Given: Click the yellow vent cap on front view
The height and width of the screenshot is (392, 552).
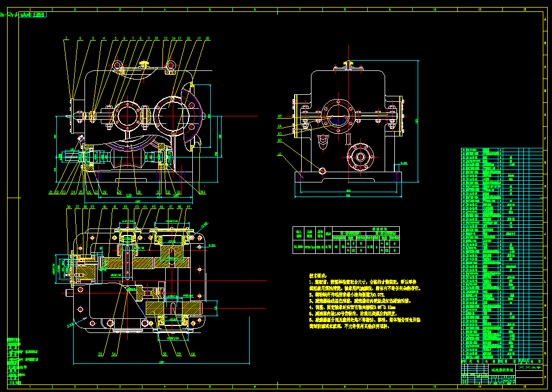Looking at the screenshot, I should coord(145,64).
